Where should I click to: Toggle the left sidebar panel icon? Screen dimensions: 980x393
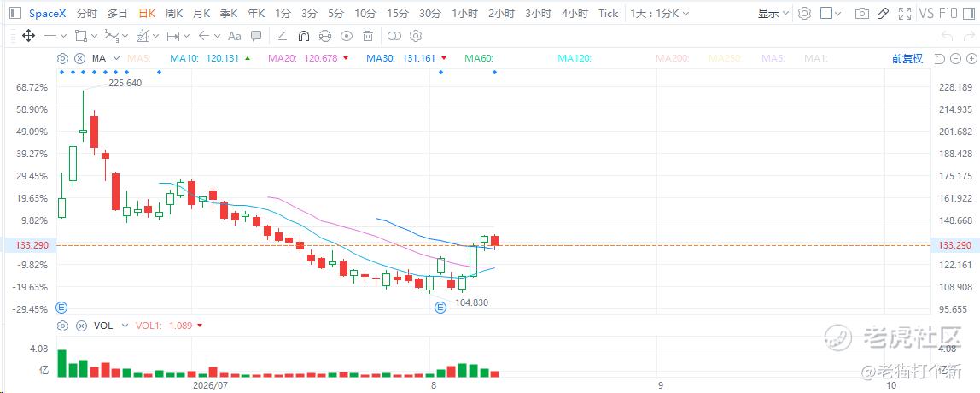(15, 13)
